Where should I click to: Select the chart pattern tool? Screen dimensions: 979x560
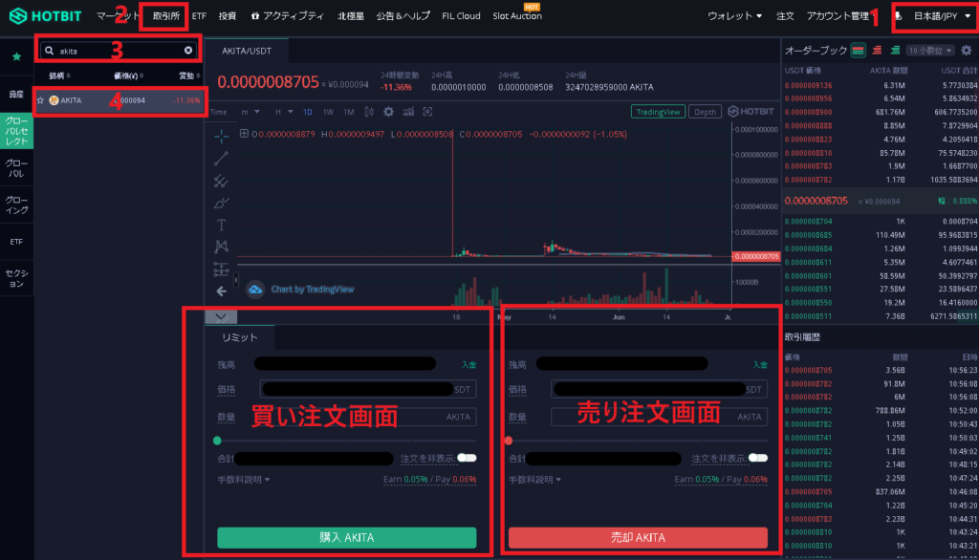[221, 247]
